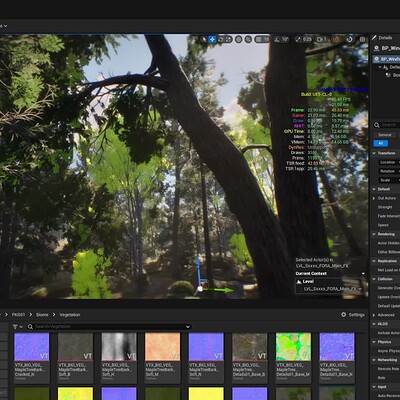This screenshot has width=400, height=400.
Task: Collapse the Rendering section
Action: (x=374, y=234)
